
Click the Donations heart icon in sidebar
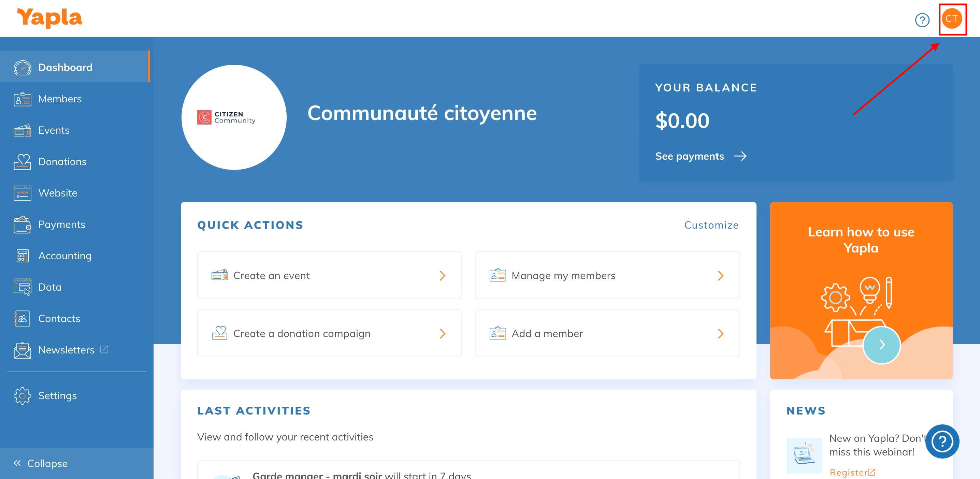[x=23, y=162]
